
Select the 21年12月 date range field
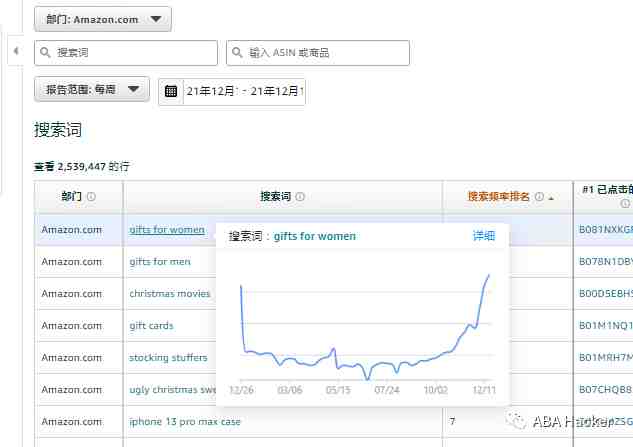(244, 91)
